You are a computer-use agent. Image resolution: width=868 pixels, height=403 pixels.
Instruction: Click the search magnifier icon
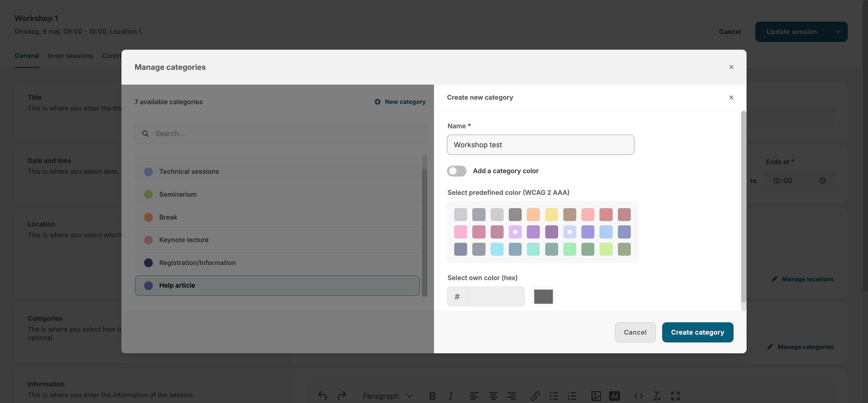click(145, 134)
